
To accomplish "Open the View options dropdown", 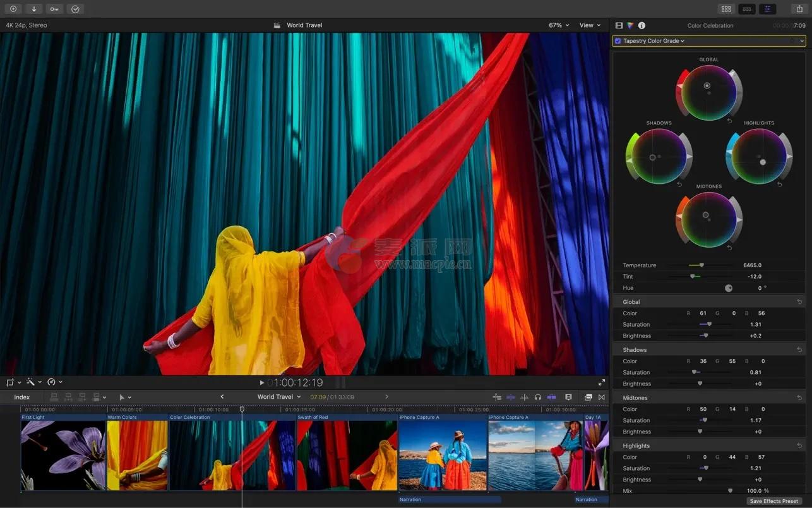I will (590, 25).
